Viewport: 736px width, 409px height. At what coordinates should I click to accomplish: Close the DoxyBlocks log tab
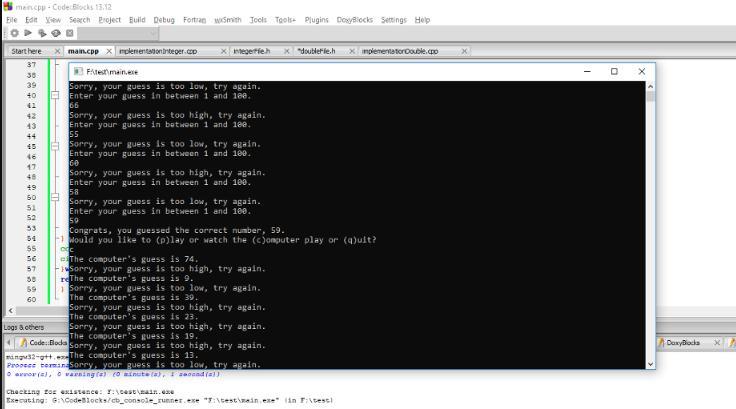coord(717,343)
